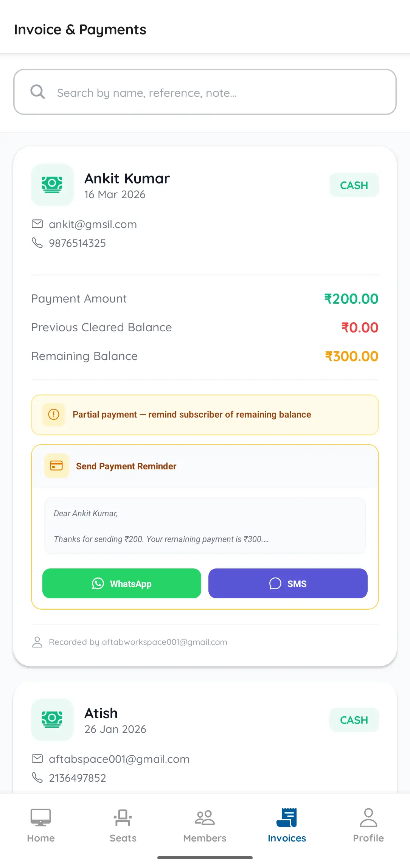Send reminder via SMS button
Screen dimensions: 410x868
point(288,583)
